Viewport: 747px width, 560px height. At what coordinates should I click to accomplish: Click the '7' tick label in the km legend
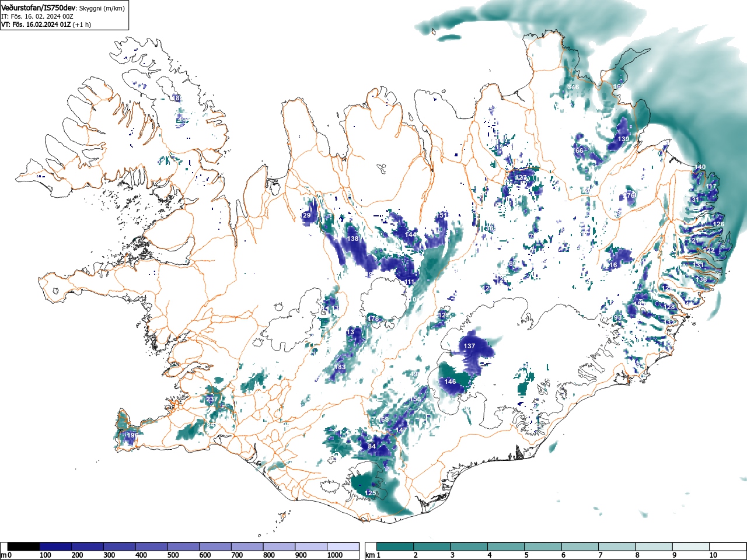[601, 555]
